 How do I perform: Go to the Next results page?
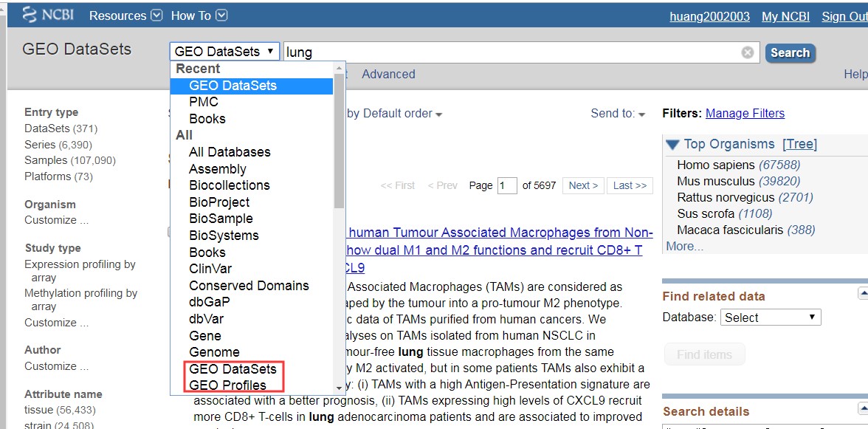click(583, 185)
